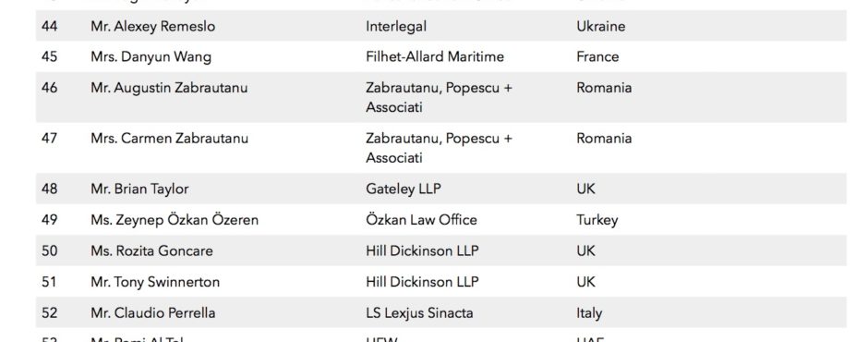This screenshot has height=342, width=868.
Task: Click Turkey in the country column
Action: click(x=597, y=220)
